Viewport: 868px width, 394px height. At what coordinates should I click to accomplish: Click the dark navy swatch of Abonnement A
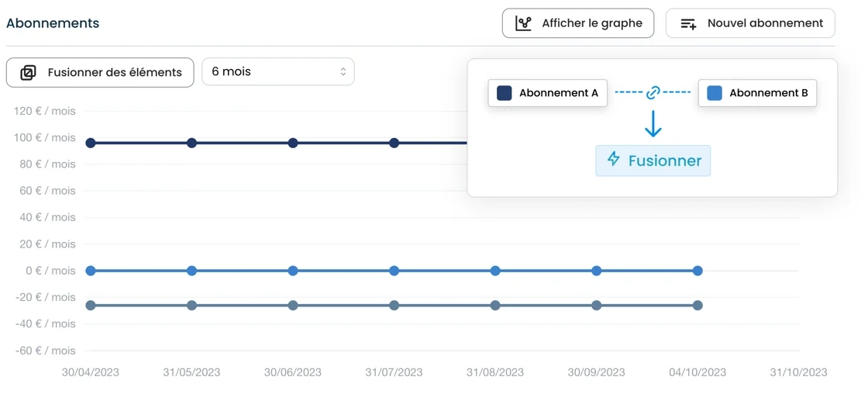pos(505,93)
